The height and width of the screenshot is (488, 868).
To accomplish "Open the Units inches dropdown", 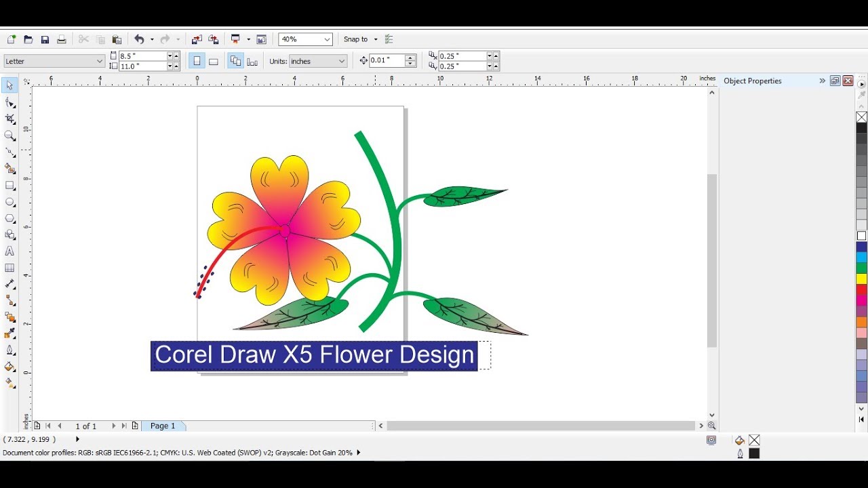I will click(x=341, y=61).
